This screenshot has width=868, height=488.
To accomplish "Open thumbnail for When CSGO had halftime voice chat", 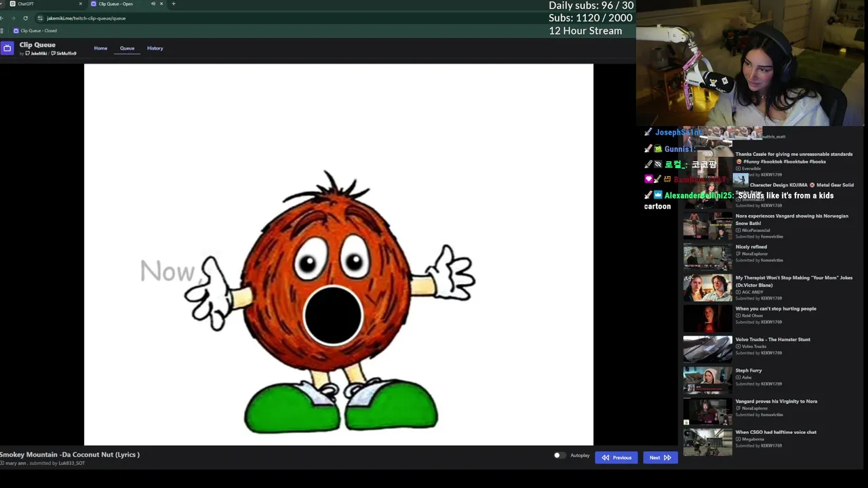I will [x=707, y=443].
